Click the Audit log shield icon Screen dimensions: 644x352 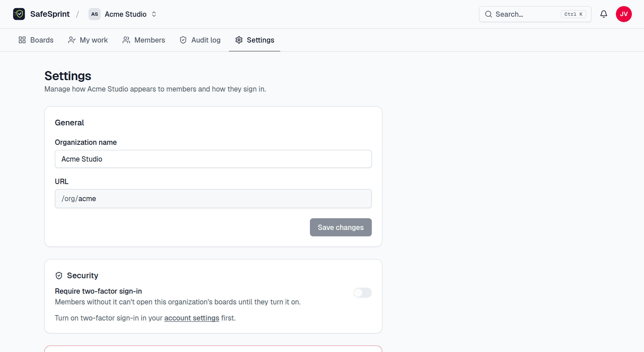pos(183,40)
